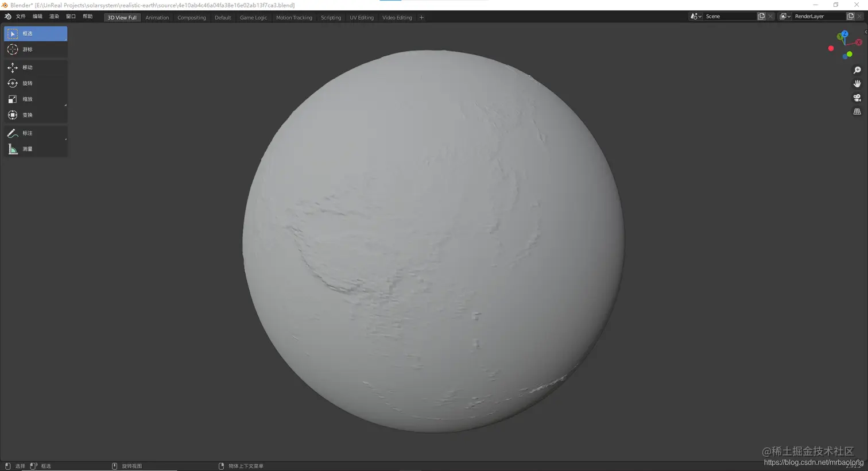Open the RenderLayer browse dropdown
This screenshot has width=868, height=471.
[x=785, y=17]
